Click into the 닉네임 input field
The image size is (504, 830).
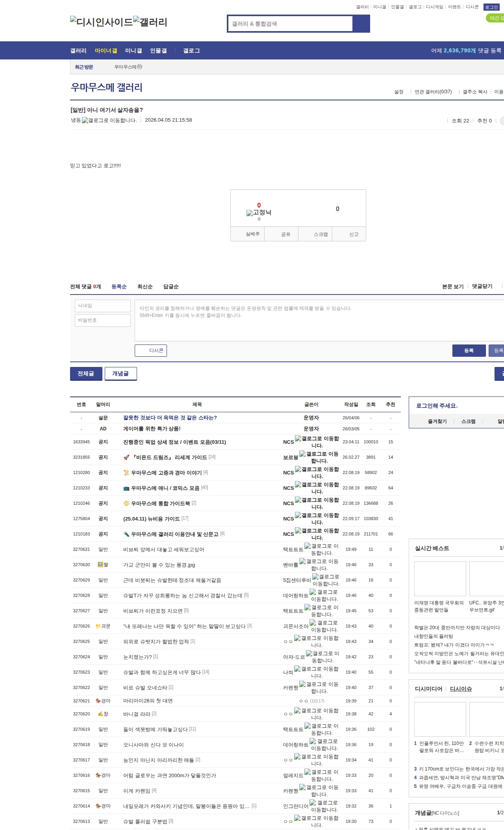(103, 306)
